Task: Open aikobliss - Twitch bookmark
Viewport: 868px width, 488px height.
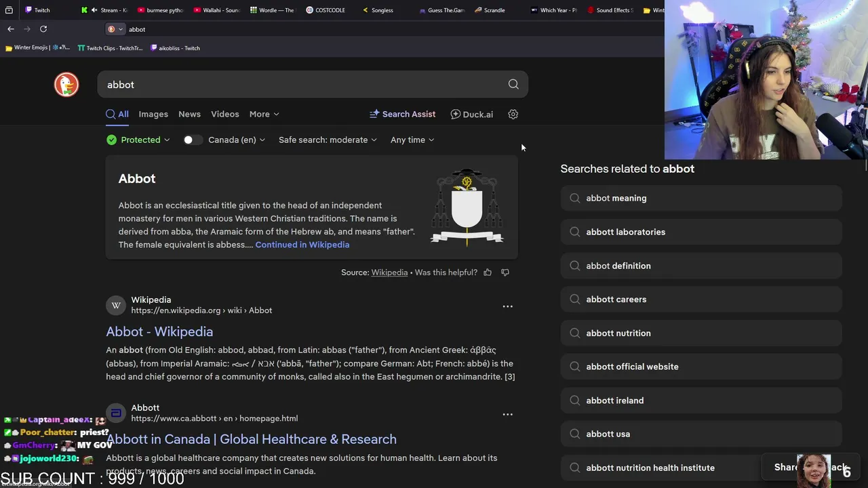Action: click(x=175, y=48)
